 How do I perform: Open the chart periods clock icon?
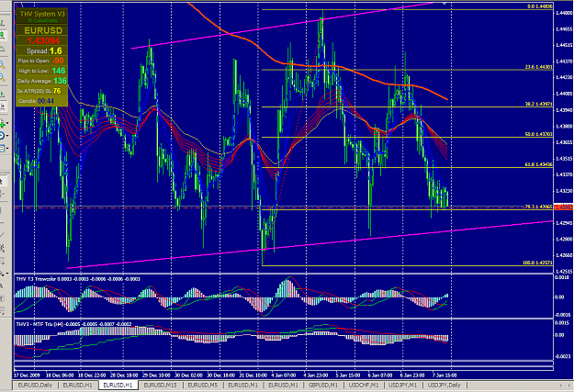point(2,136)
